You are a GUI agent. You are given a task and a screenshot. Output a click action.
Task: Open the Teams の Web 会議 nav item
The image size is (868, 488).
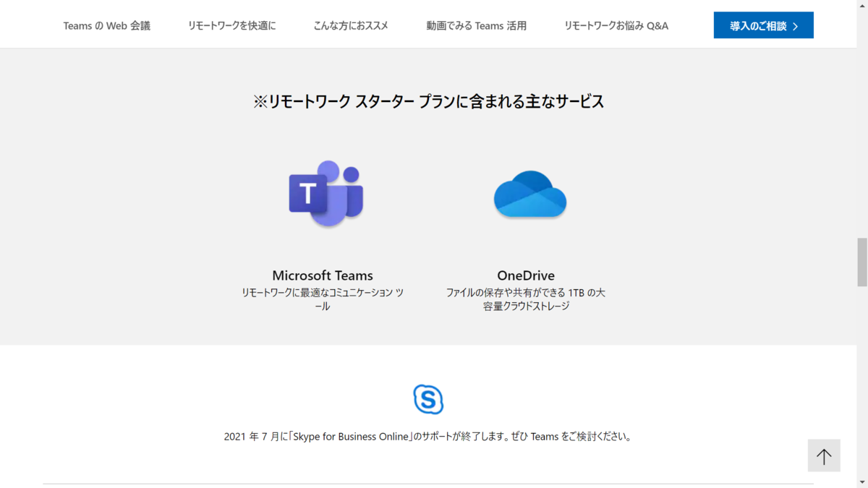coord(107,25)
